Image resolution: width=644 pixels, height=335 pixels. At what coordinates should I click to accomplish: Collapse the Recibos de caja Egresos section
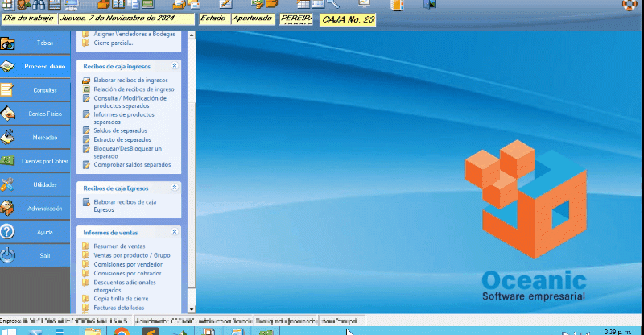174,187
